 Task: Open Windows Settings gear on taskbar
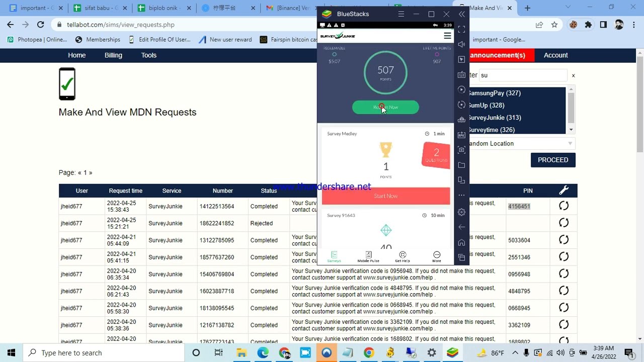431,353
